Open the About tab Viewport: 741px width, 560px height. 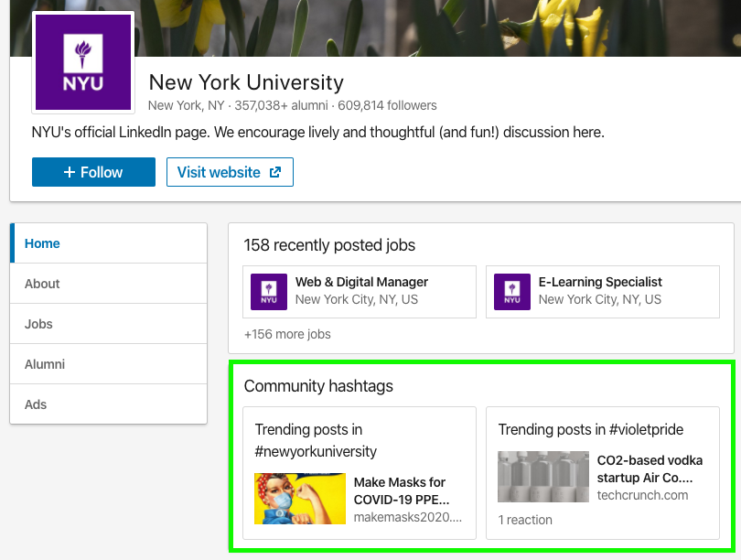109,284
